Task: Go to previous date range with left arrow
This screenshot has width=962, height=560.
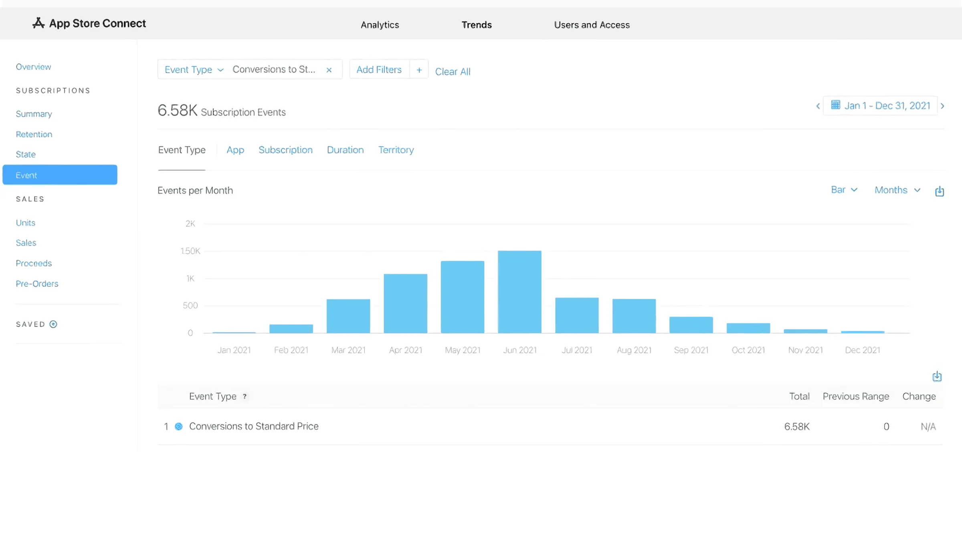Action: point(818,106)
